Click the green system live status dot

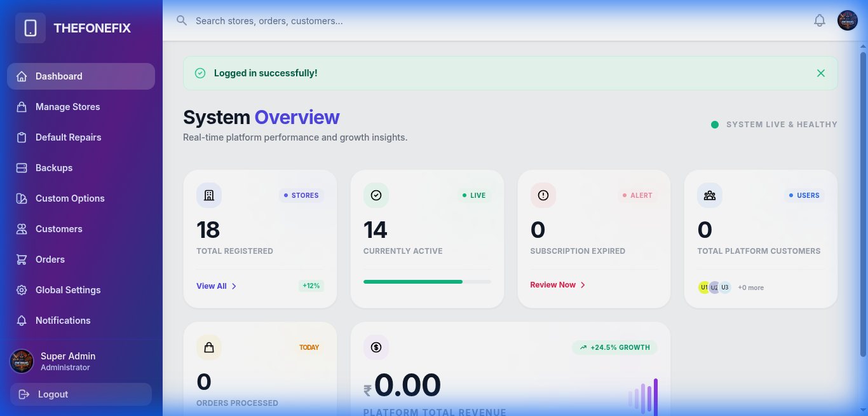click(715, 125)
